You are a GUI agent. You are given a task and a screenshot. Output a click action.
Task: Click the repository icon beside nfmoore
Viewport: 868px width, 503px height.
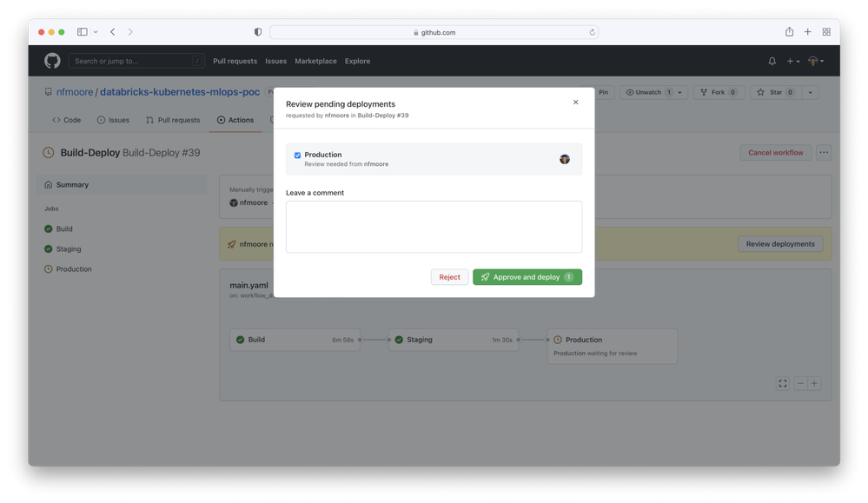(x=48, y=92)
